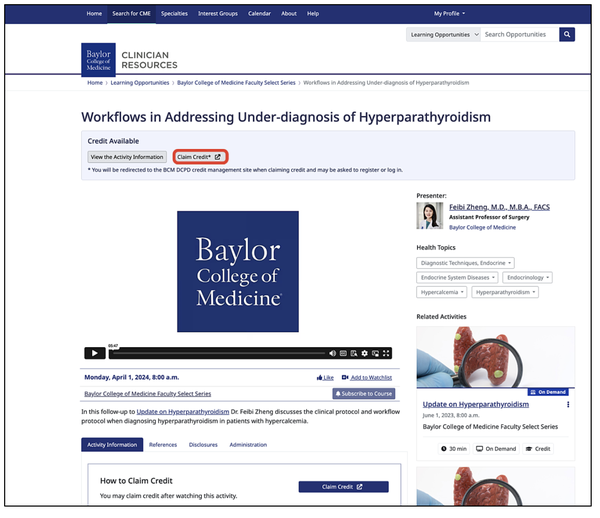Click the blue Claim Credit button under How to Claim Credit
Screen dimensions: 600x518
click(343, 487)
